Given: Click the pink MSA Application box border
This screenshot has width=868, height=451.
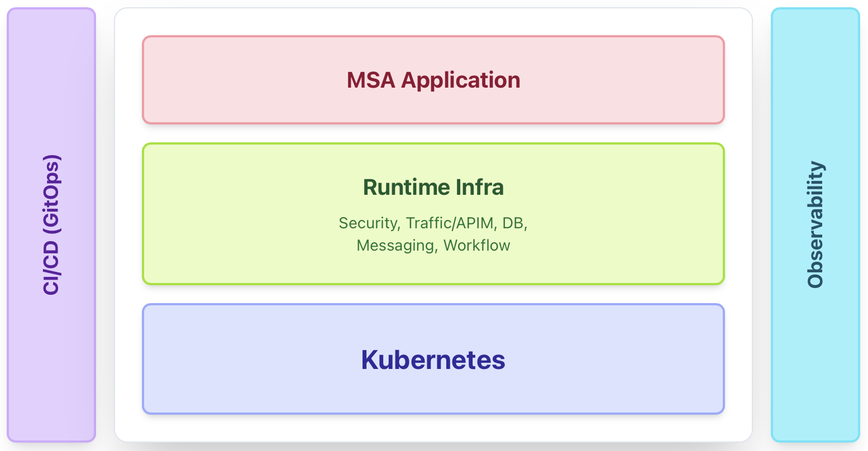Looking at the screenshot, I should (433, 38).
